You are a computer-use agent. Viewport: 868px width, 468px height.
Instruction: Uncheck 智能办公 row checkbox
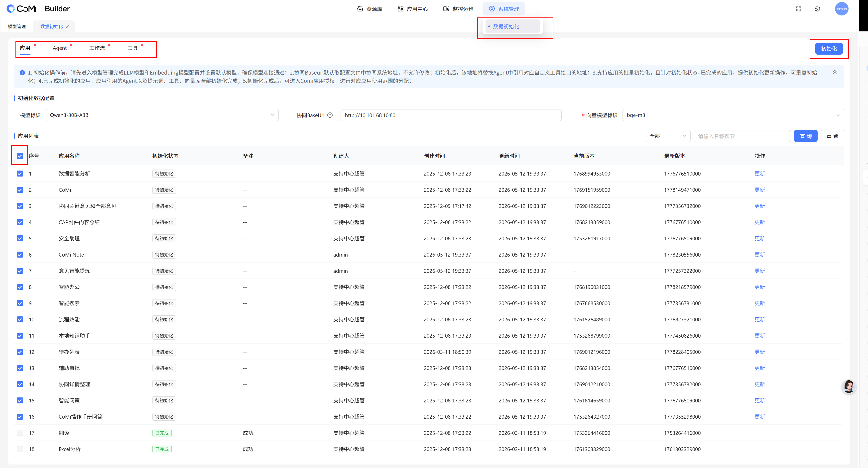click(x=20, y=287)
